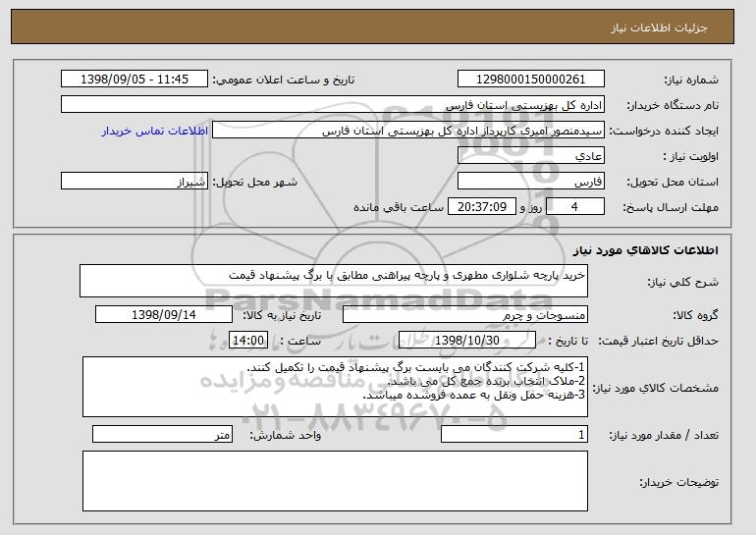The height and width of the screenshot is (535, 756).
Task: Click the empty buyer notes text area
Action: [x=335, y=481]
